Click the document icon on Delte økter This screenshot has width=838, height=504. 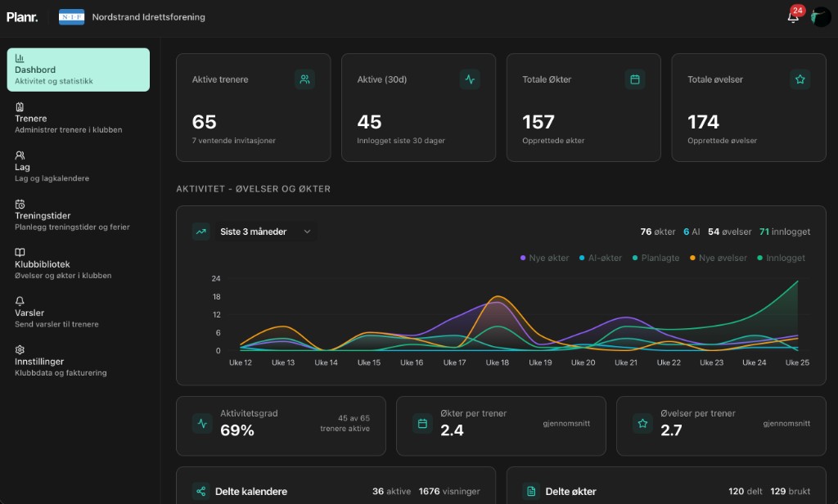pos(531,491)
